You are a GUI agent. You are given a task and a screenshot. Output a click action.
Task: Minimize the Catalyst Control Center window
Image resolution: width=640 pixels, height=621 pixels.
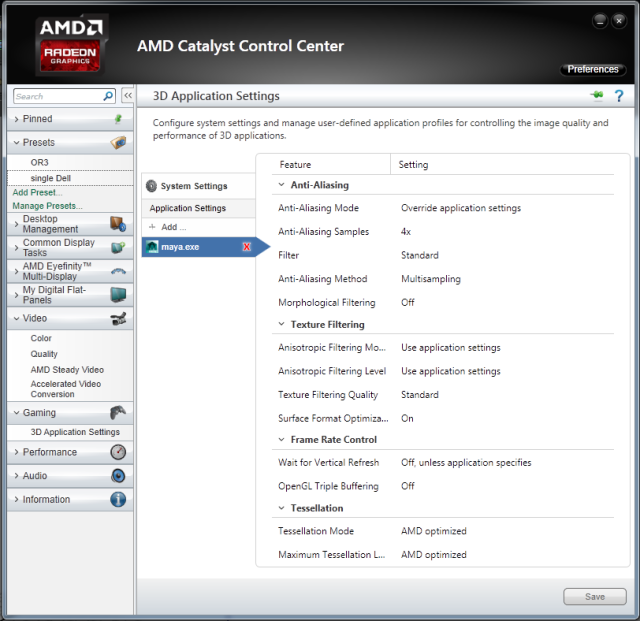(x=600, y=21)
